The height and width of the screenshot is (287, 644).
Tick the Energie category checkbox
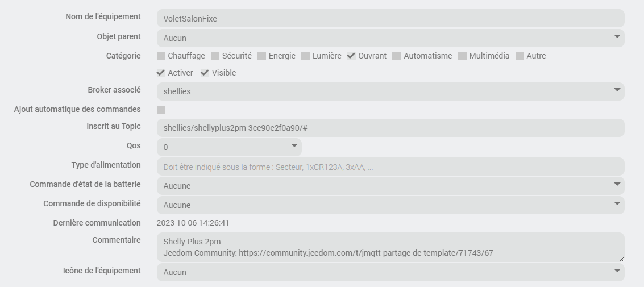coord(262,56)
